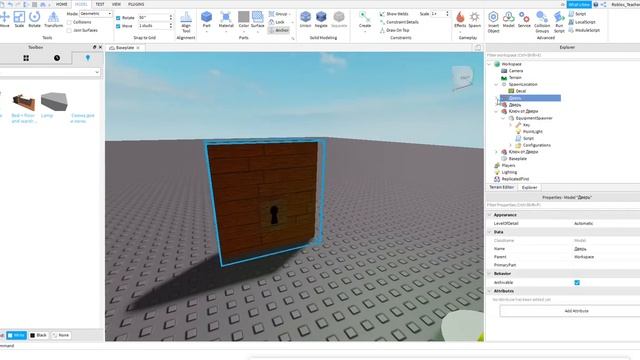Switch to the HOME ribbon tab
The height and width of the screenshot is (360, 640).
tap(61, 4)
